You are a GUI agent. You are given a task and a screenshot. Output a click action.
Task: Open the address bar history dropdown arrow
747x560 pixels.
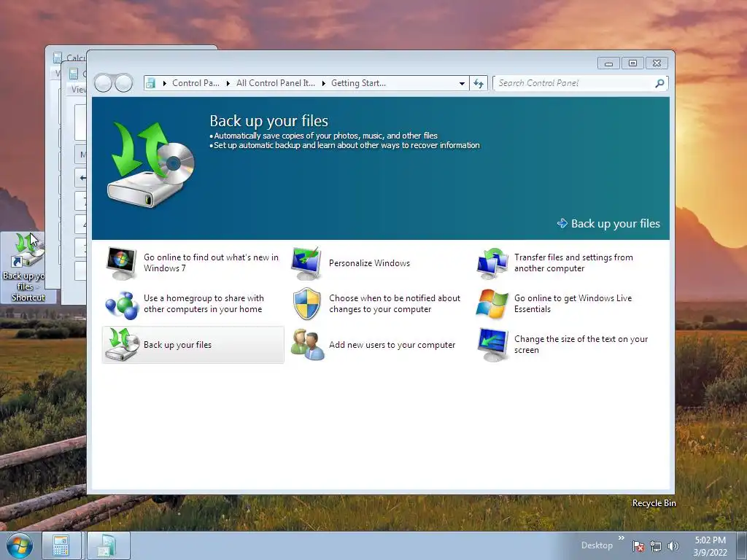pyautogui.click(x=462, y=83)
